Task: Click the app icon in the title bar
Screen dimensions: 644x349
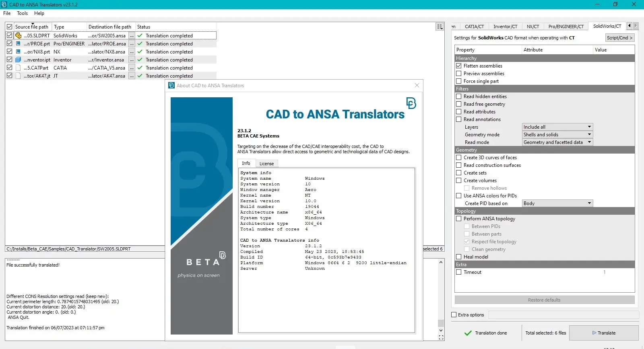Action: [4, 4]
